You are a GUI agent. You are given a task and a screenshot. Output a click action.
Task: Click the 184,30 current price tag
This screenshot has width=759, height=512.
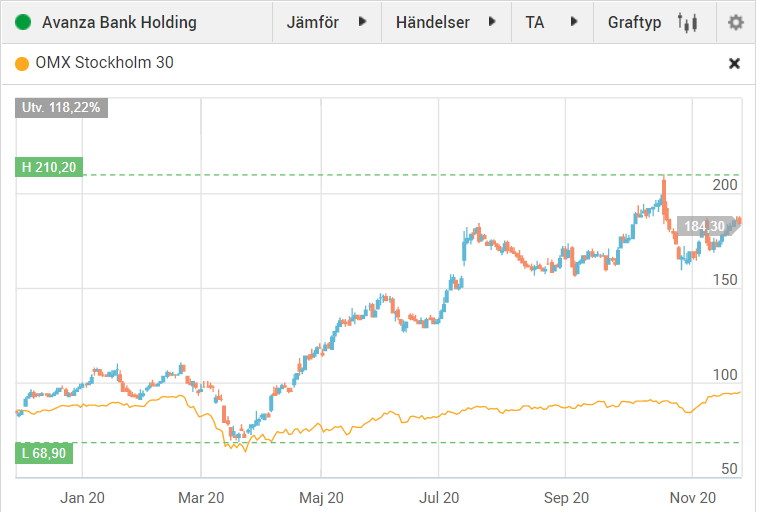pyautogui.click(x=708, y=226)
